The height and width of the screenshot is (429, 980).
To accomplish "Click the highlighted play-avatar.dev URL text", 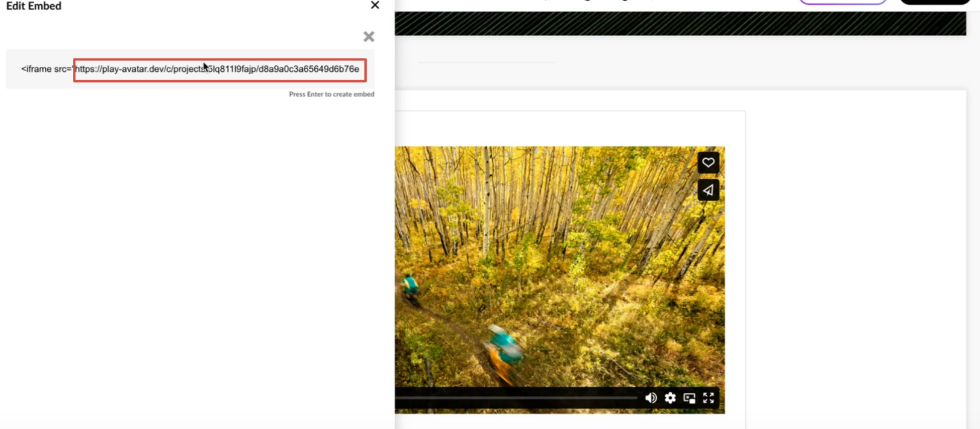I will point(220,69).
